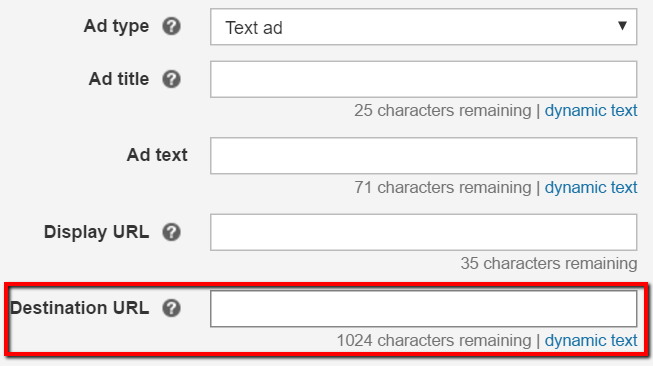Select the 'Ad text' field label

157,155
